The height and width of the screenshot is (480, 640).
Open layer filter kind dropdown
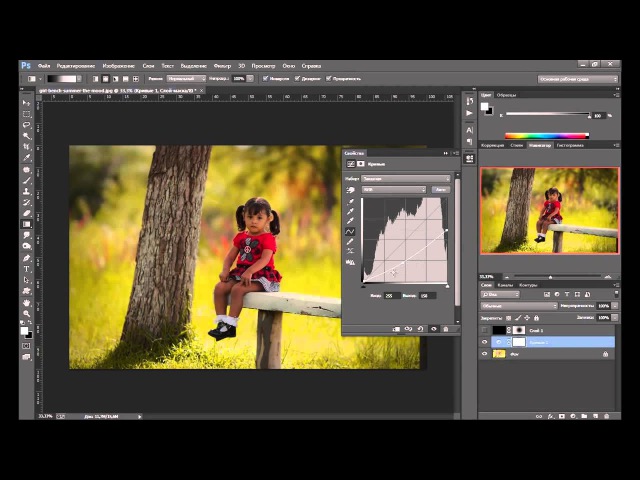pos(500,294)
